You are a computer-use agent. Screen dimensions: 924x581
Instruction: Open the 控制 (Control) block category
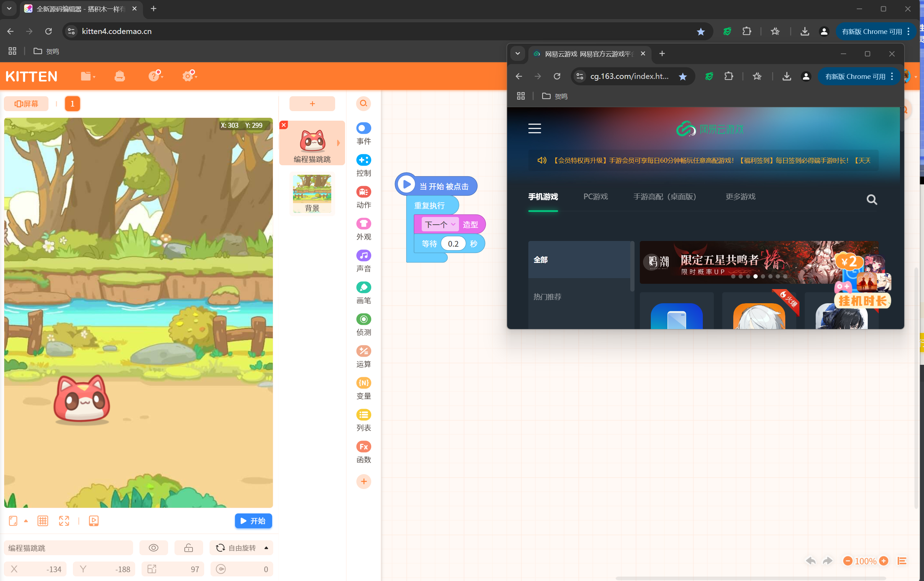tap(363, 165)
